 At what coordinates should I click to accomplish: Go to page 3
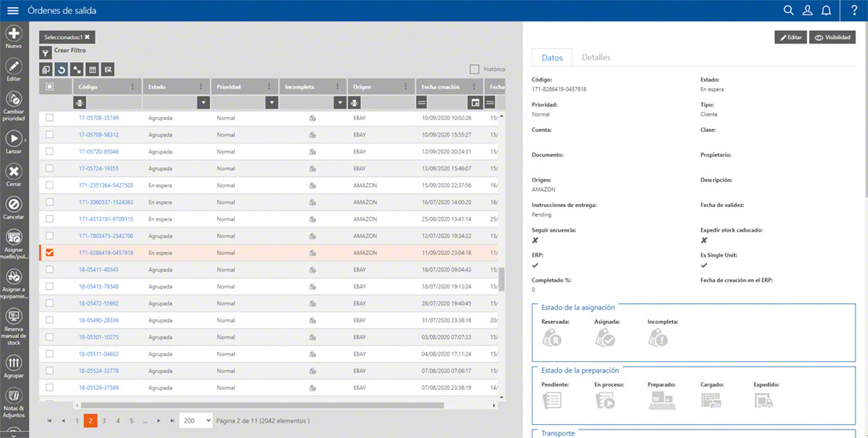coord(104,421)
